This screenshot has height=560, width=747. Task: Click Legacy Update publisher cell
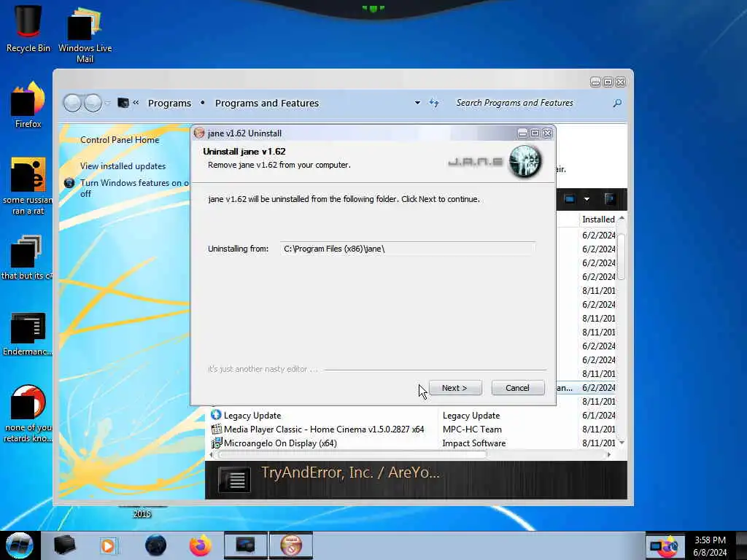click(x=471, y=415)
